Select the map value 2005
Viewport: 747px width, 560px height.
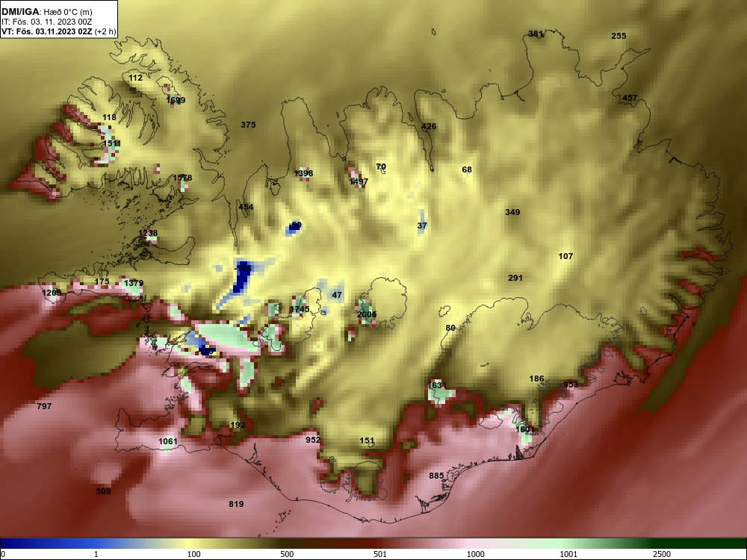point(367,314)
